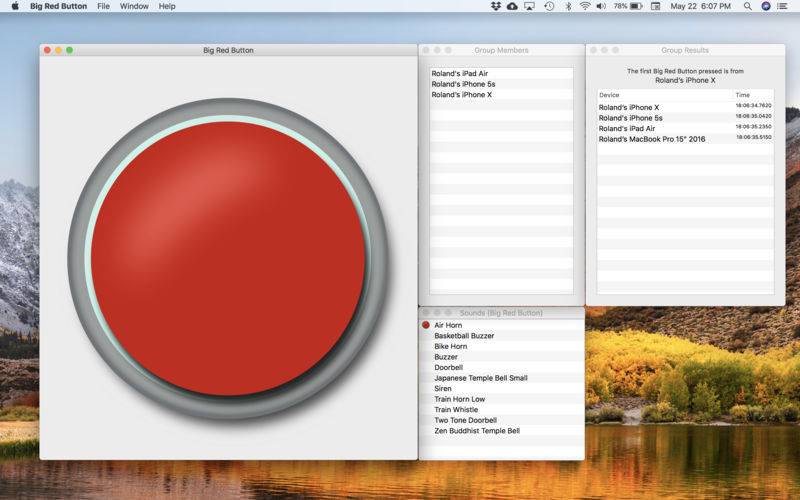Click the Time column header
This screenshot has height=500, width=800.
(753, 95)
